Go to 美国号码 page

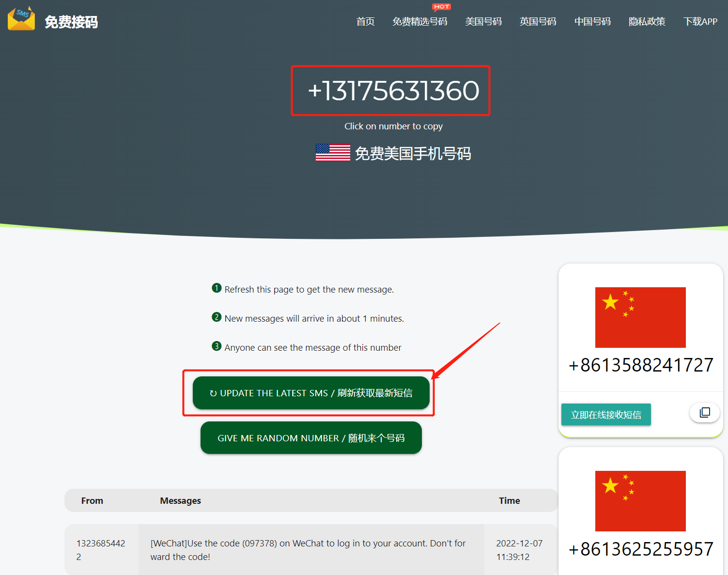tap(483, 21)
